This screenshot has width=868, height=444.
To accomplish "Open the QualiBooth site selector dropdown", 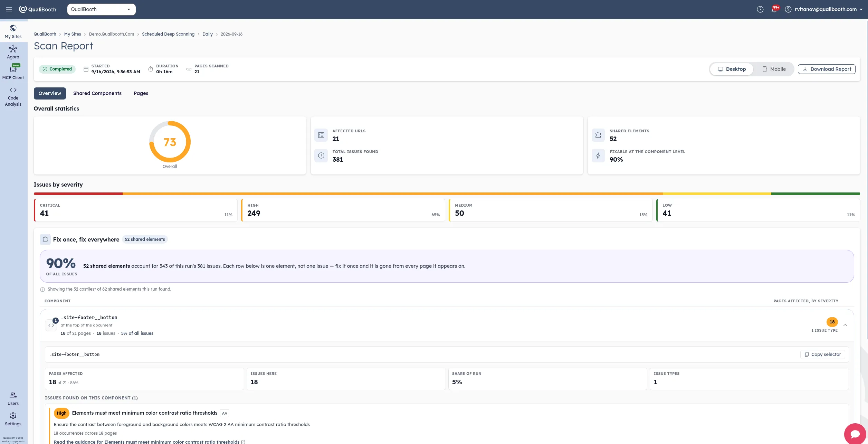I will click(101, 9).
